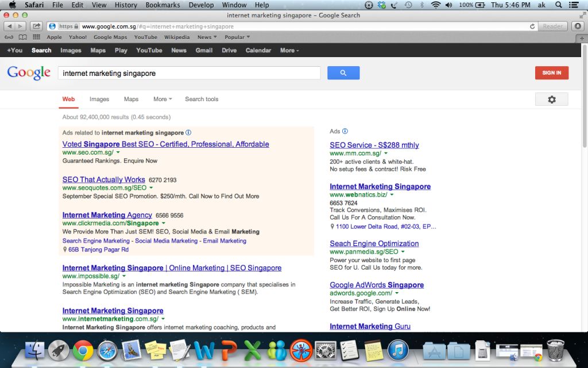
Task: Open the More dropdown under search box
Action: pyautogui.click(x=163, y=99)
